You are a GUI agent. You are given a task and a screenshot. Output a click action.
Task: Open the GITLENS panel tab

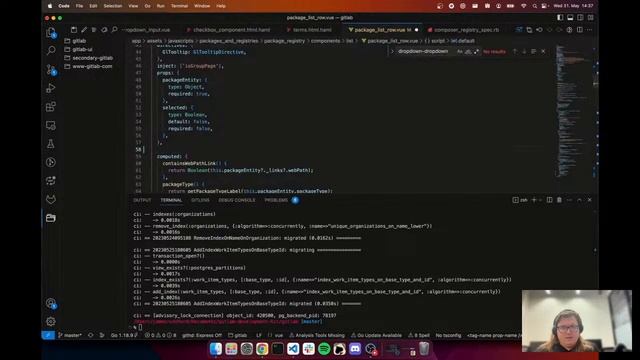point(200,200)
